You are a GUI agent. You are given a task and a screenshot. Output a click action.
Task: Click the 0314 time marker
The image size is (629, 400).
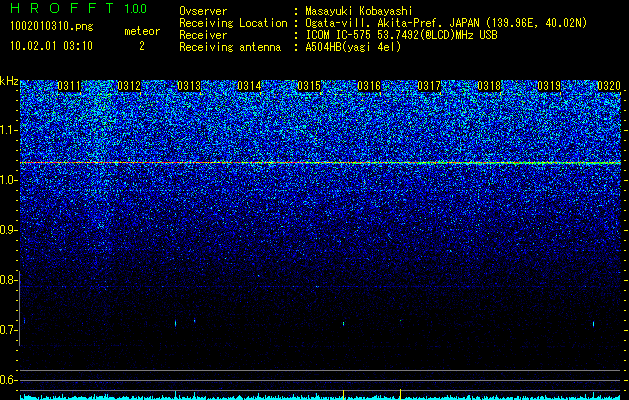coord(249,86)
